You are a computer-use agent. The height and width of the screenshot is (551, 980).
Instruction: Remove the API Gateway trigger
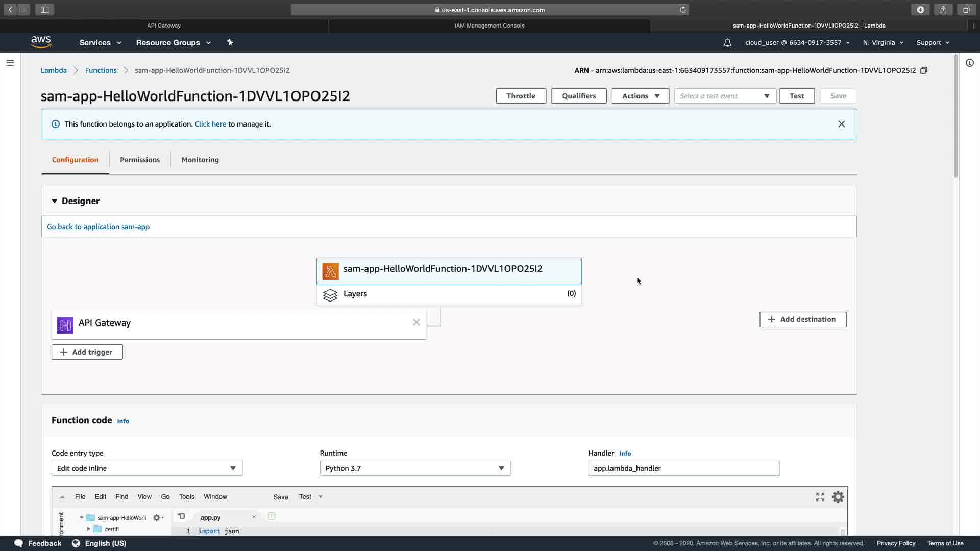[416, 322]
